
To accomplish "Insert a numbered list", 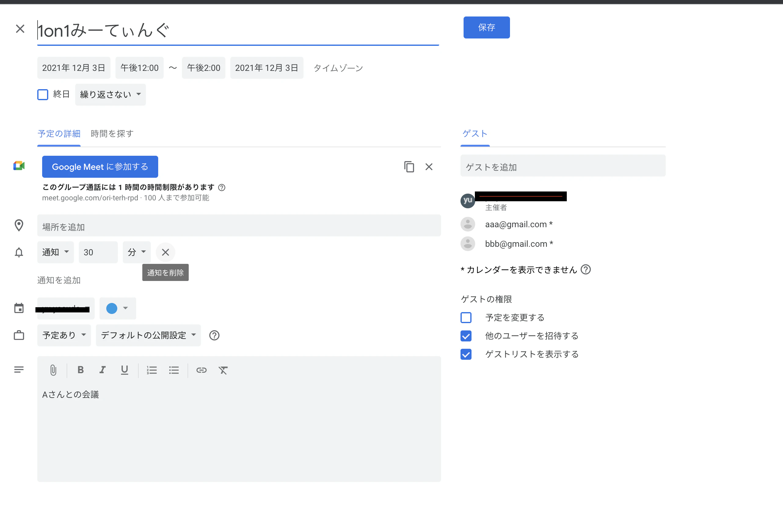I will click(x=151, y=370).
